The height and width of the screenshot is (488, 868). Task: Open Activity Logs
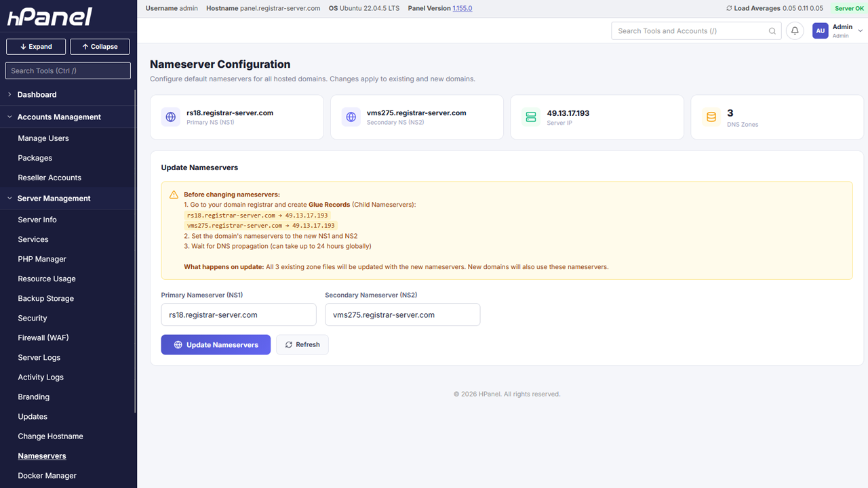tap(41, 377)
